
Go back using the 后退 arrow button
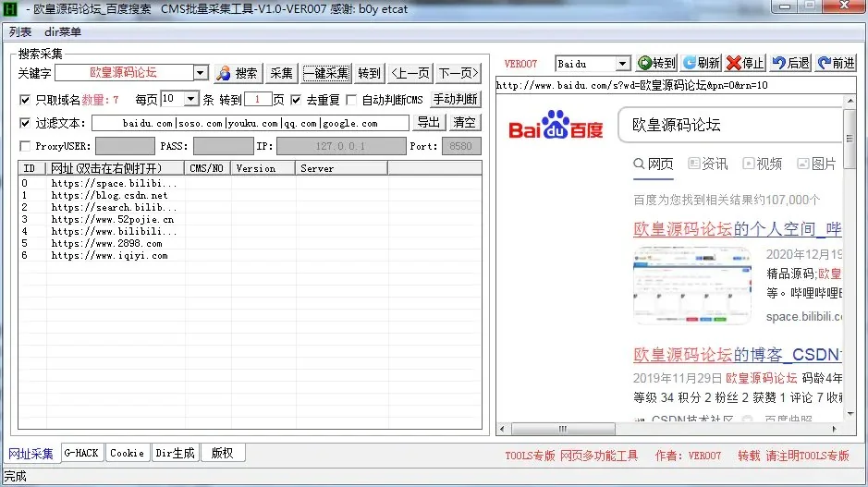(790, 63)
